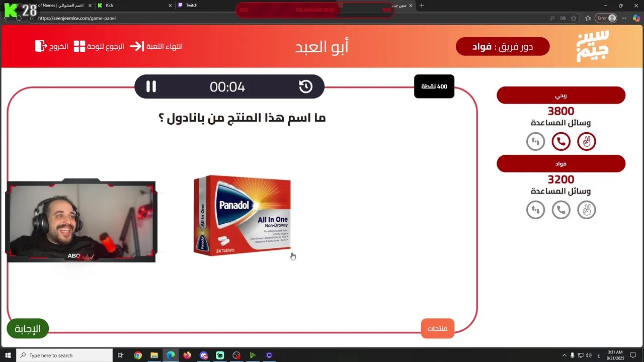Click the Panadol product image

click(242, 215)
